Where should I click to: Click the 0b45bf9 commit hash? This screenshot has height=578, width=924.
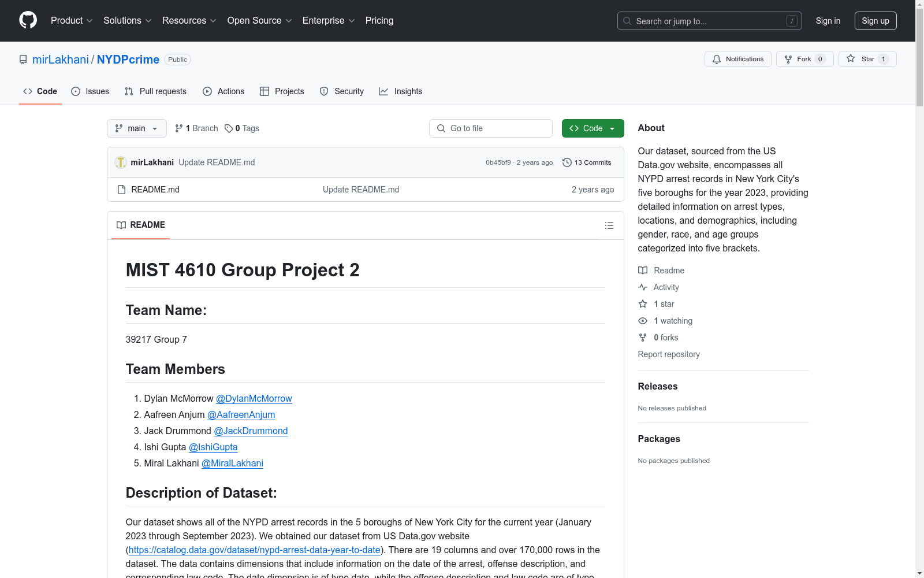pos(498,162)
